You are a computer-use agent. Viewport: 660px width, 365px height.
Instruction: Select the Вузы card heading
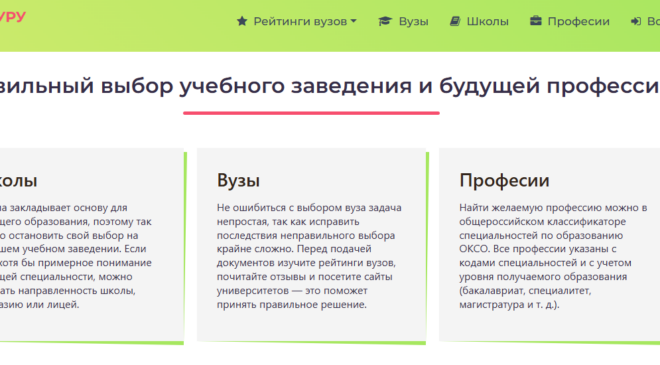click(x=238, y=180)
